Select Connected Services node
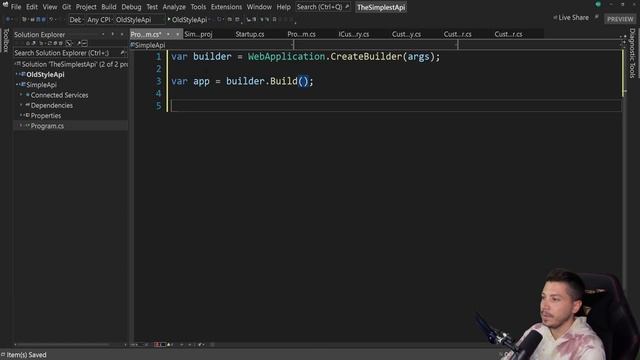Viewport: 640px width, 360px height. tap(60, 95)
